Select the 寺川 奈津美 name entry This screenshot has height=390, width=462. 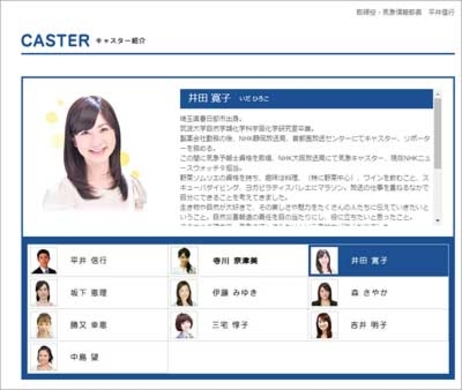235,261
